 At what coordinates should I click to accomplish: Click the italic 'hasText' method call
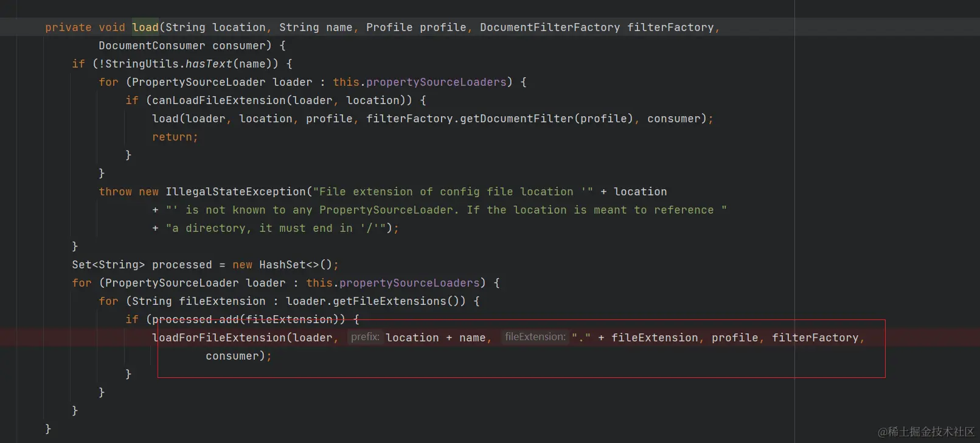coord(209,64)
